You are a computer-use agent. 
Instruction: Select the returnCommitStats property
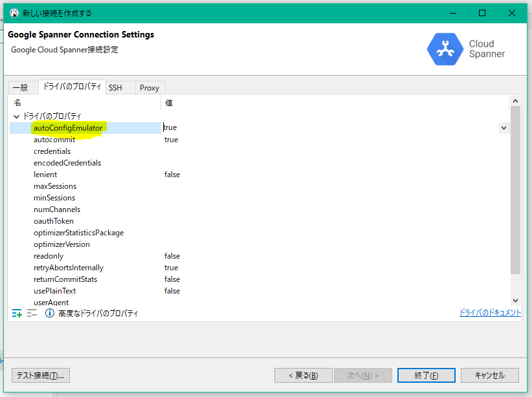pos(65,279)
